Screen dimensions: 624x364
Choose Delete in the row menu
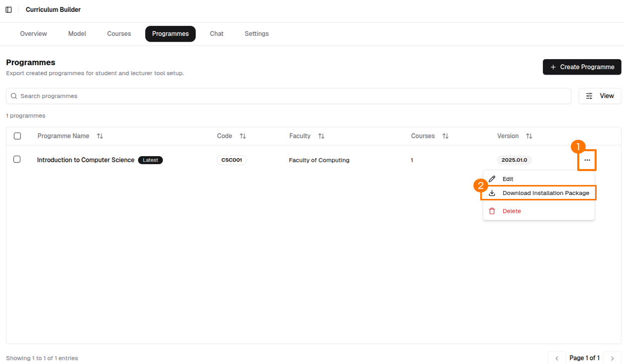(x=538, y=211)
